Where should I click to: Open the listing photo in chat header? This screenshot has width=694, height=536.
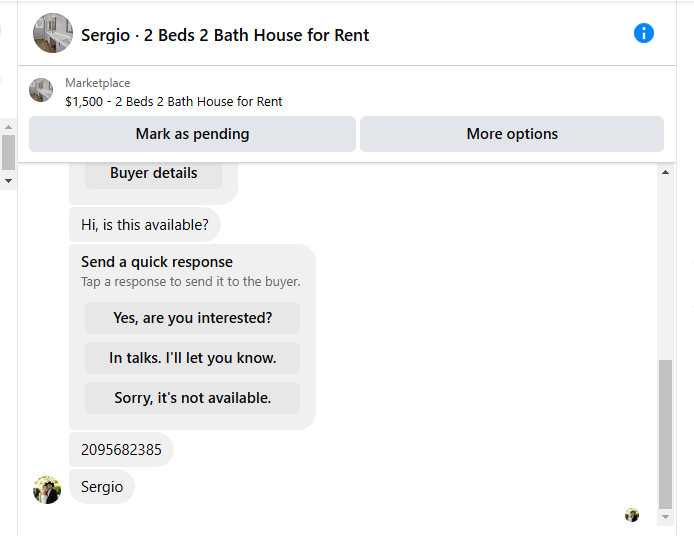point(53,33)
